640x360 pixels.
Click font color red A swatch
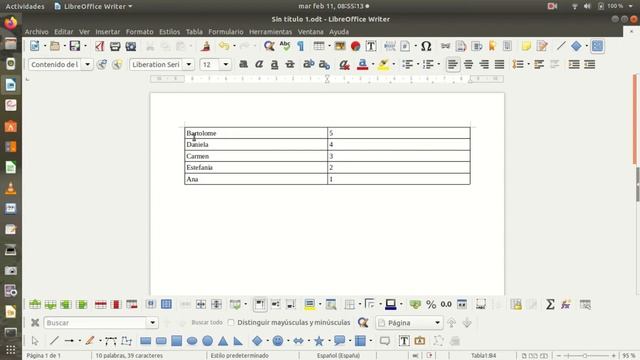click(362, 64)
